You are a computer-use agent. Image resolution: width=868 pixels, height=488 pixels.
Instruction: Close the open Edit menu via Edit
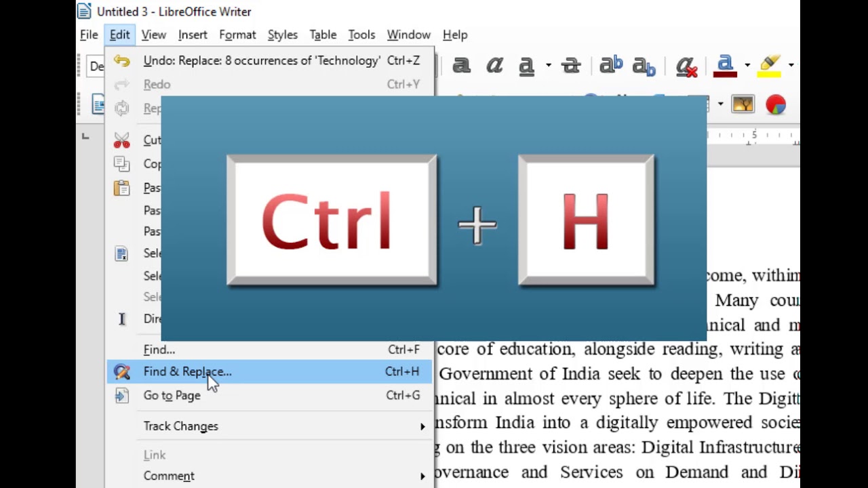tap(119, 35)
